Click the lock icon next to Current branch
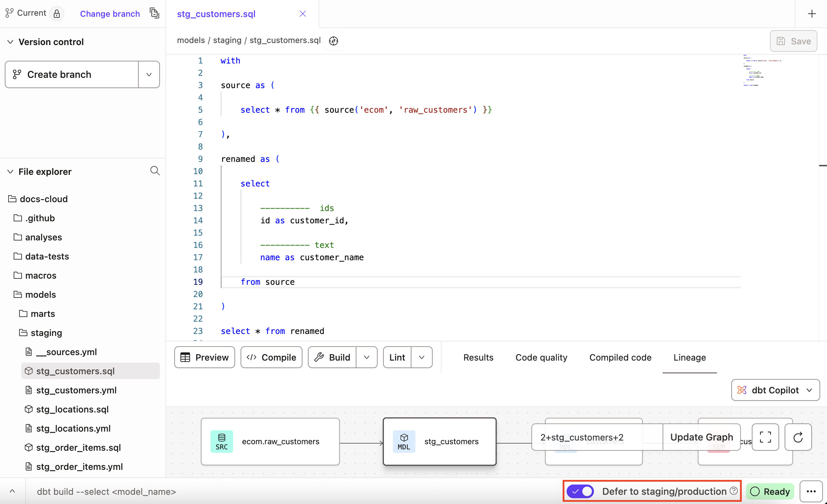Image resolution: width=827 pixels, height=504 pixels. point(57,13)
